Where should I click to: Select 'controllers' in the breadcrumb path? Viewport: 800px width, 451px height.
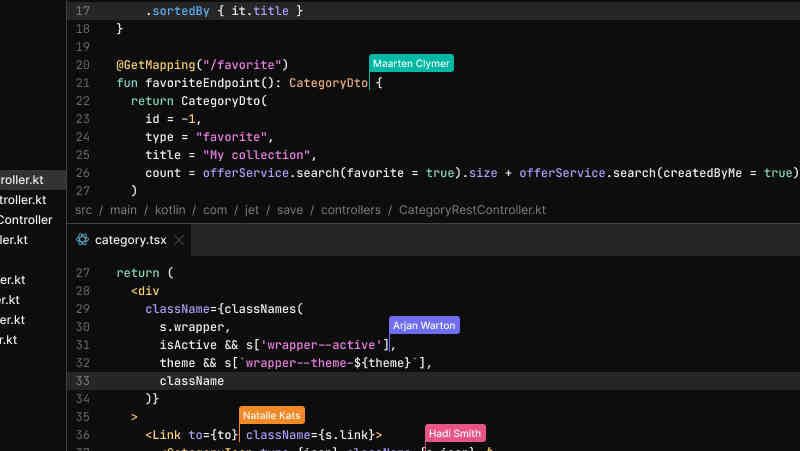pos(351,210)
